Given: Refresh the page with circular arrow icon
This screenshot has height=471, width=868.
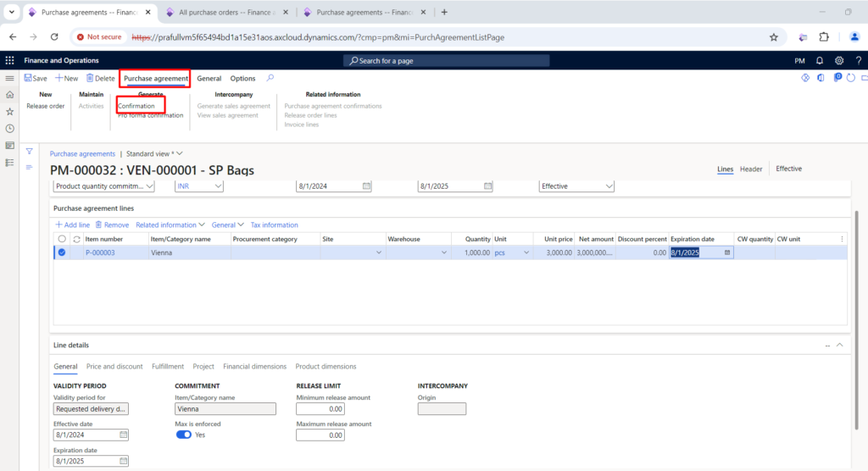Looking at the screenshot, I should (851, 78).
